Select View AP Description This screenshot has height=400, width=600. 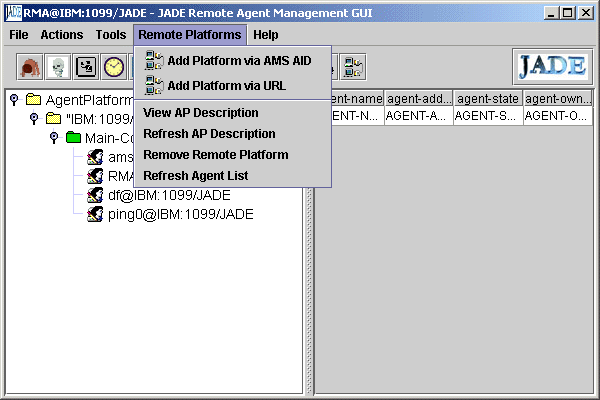[232, 113]
